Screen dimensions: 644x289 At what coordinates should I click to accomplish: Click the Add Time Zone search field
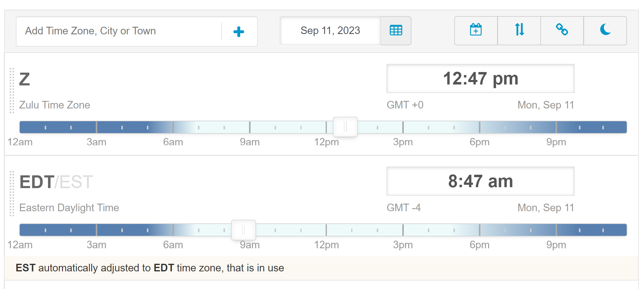(119, 31)
